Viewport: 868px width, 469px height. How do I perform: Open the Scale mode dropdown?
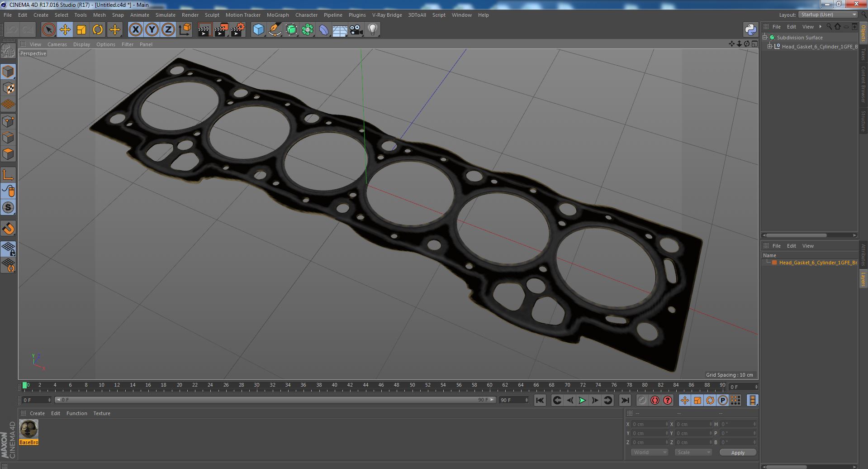[x=693, y=452]
